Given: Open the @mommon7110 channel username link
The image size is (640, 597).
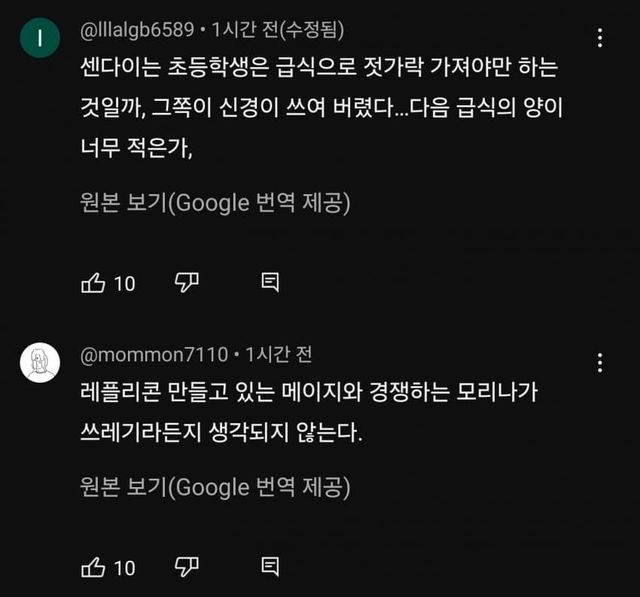Looking at the screenshot, I should [152, 354].
